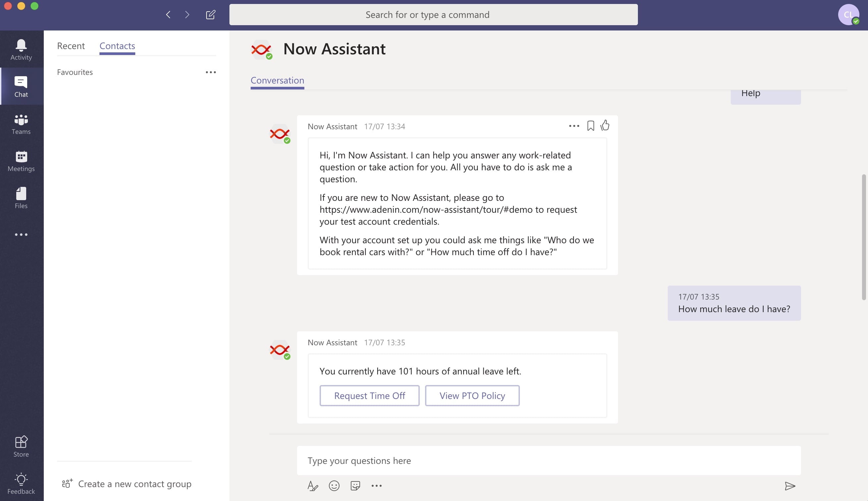Click the Request Time Off button
The width and height of the screenshot is (868, 501).
pyautogui.click(x=369, y=396)
